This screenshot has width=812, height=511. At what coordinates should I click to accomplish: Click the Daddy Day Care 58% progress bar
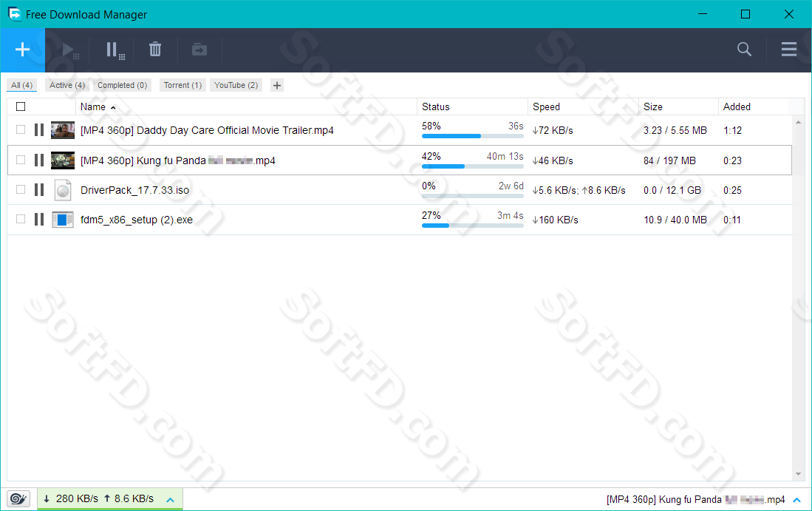click(472, 136)
